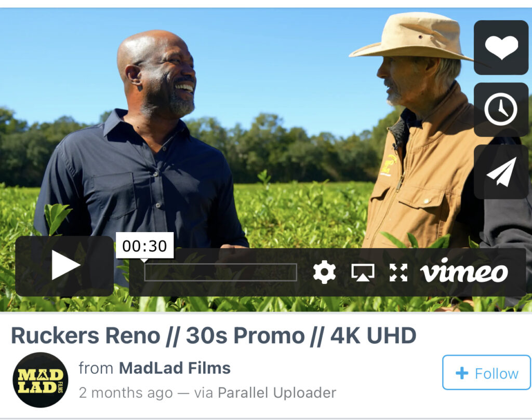Follow MadLad Films
Screen dimensions: 532x420
coord(486,373)
